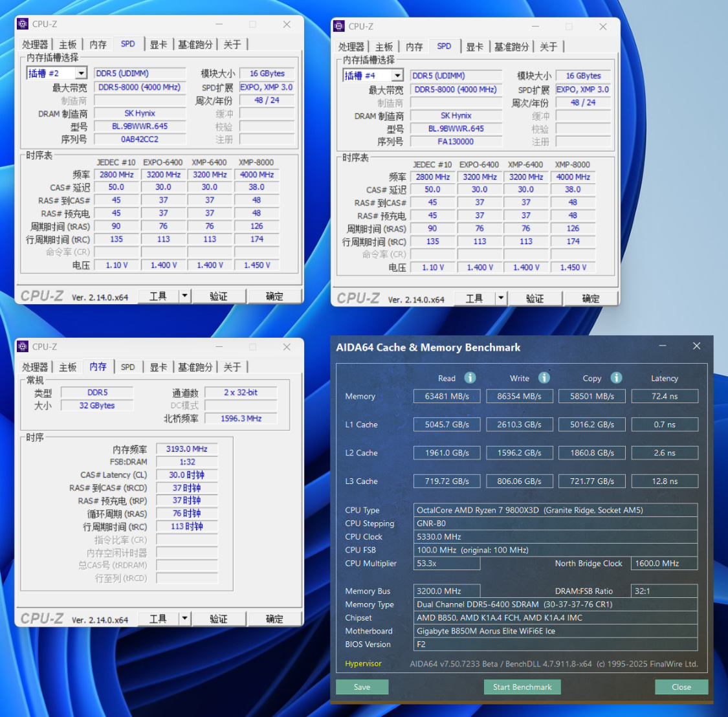Click 确定 button in memory CPU-Z window
The image size is (728, 717).
tap(274, 619)
